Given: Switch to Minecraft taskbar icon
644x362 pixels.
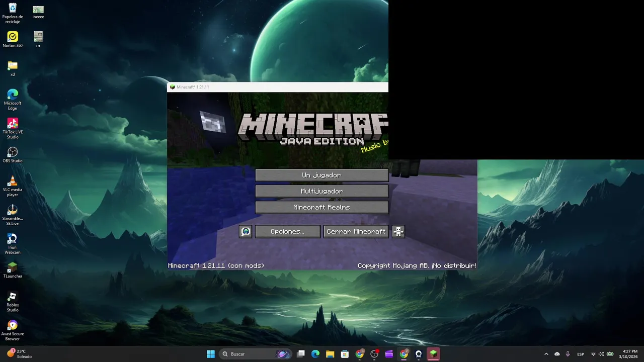Looking at the screenshot, I should click(433, 354).
